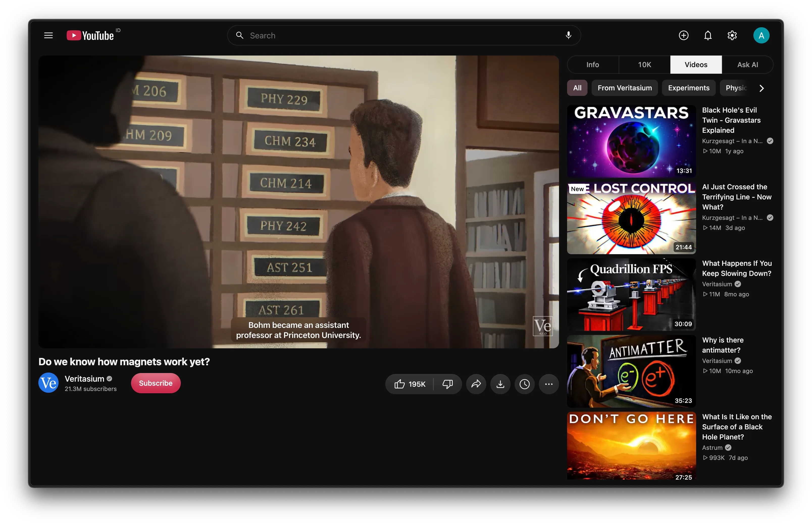Switch to the Info tab
Screen dimensions: 812x525
(592, 64)
